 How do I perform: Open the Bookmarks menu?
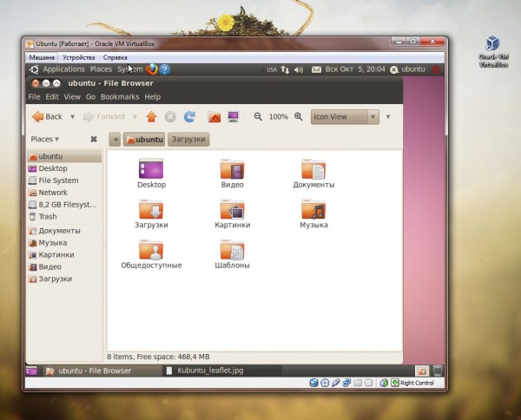pos(120,97)
